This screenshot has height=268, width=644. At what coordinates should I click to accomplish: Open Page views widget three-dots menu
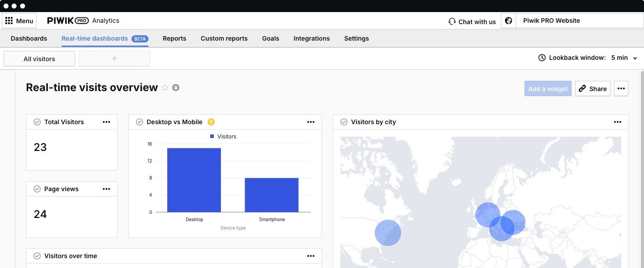(x=106, y=189)
